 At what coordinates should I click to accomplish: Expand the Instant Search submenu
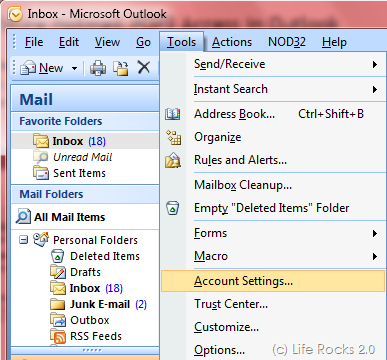pyautogui.click(x=273, y=89)
